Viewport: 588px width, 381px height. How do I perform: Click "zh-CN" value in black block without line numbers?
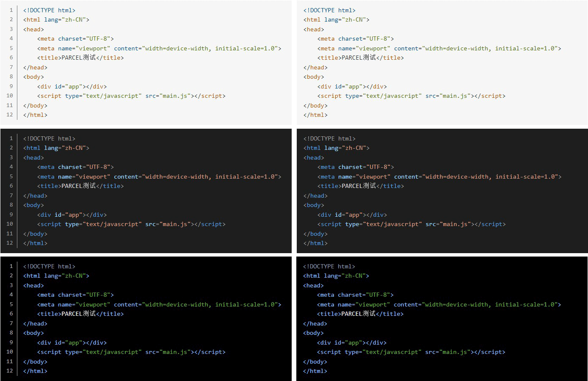tap(353, 276)
